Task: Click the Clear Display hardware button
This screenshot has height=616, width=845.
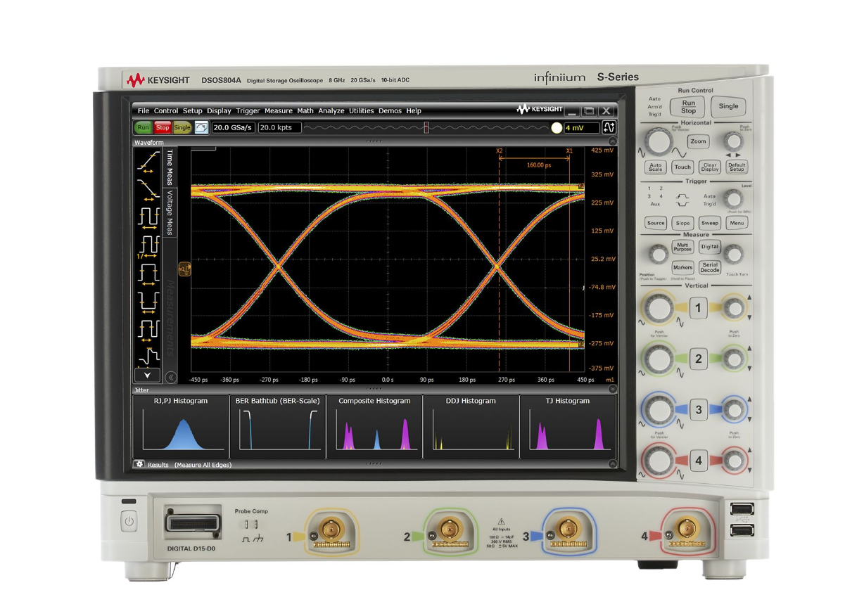Action: point(710,167)
